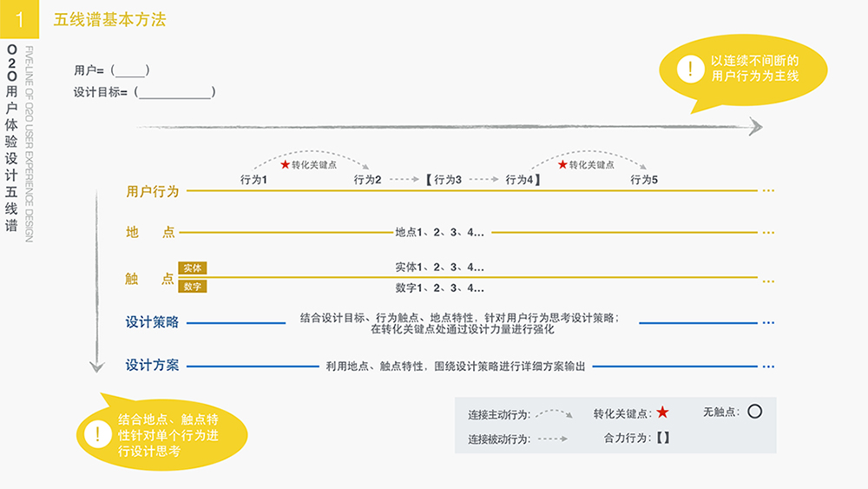Click the legend label 合力行为:
The height and width of the screenshot is (489, 868).
[x=628, y=438]
